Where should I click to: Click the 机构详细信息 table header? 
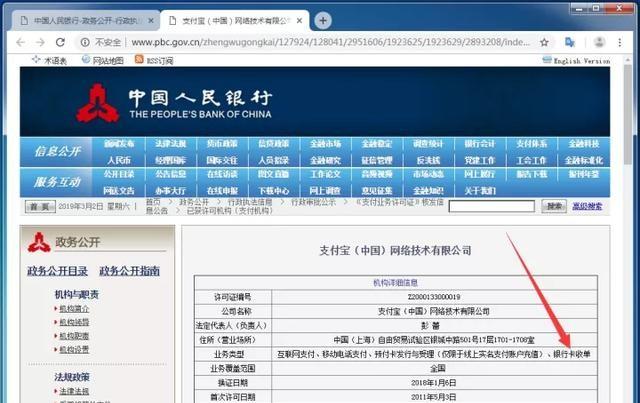pyautogui.click(x=396, y=283)
